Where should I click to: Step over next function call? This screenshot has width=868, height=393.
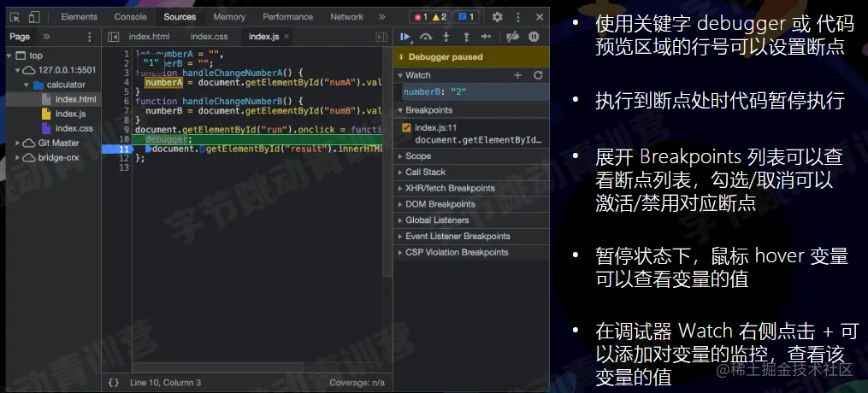point(426,37)
